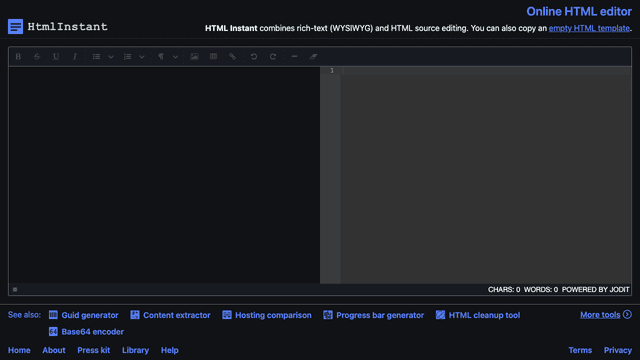Click the Content extractor icon

point(135,315)
